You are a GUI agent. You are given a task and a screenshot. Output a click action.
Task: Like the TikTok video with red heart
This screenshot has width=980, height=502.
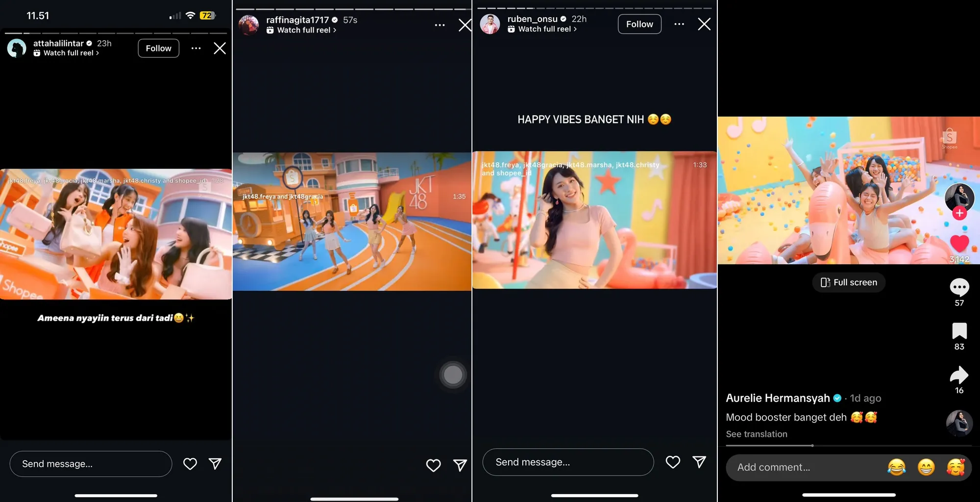959,244
